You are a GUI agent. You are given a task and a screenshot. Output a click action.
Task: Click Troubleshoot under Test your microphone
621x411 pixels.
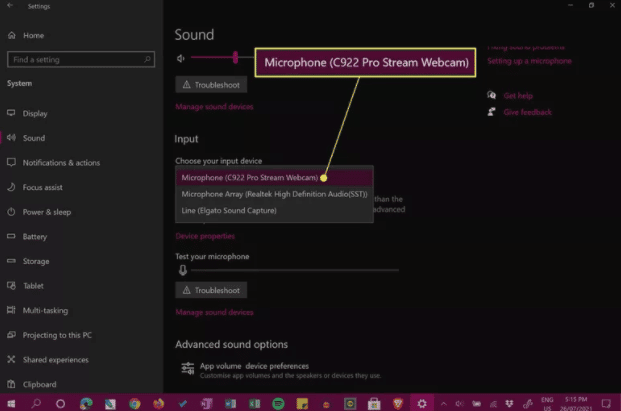click(211, 290)
